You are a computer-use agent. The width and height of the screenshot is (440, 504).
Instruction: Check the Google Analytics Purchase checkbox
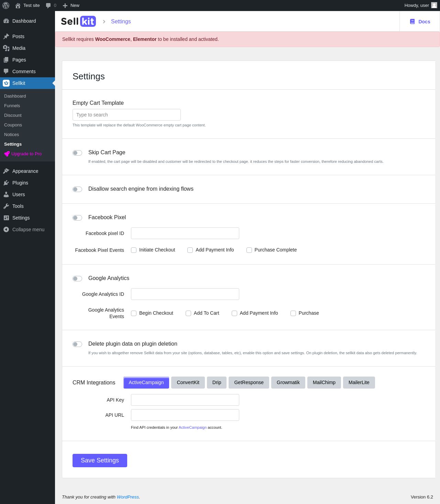pos(293,313)
